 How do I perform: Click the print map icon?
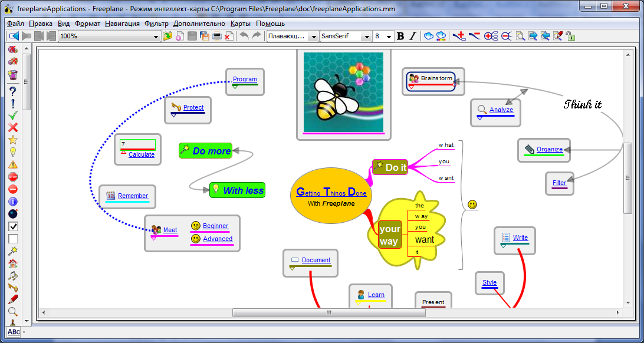tap(217, 36)
